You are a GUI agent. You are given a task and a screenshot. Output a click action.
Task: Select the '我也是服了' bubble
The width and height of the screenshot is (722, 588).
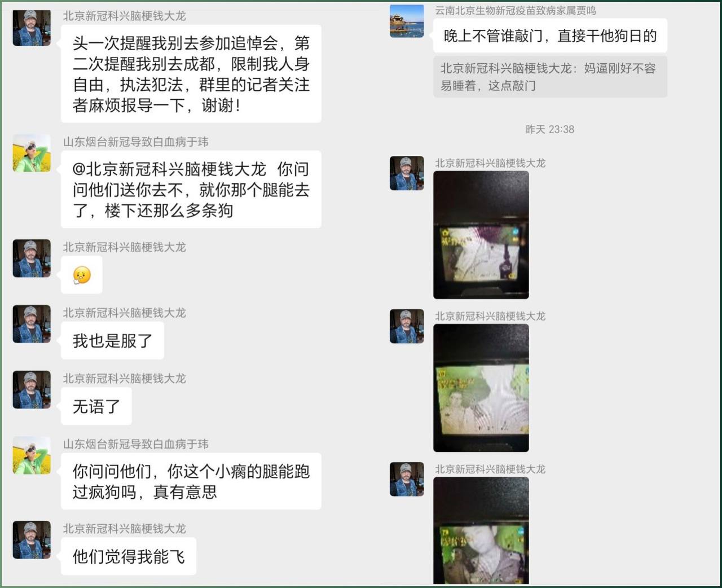(112, 340)
